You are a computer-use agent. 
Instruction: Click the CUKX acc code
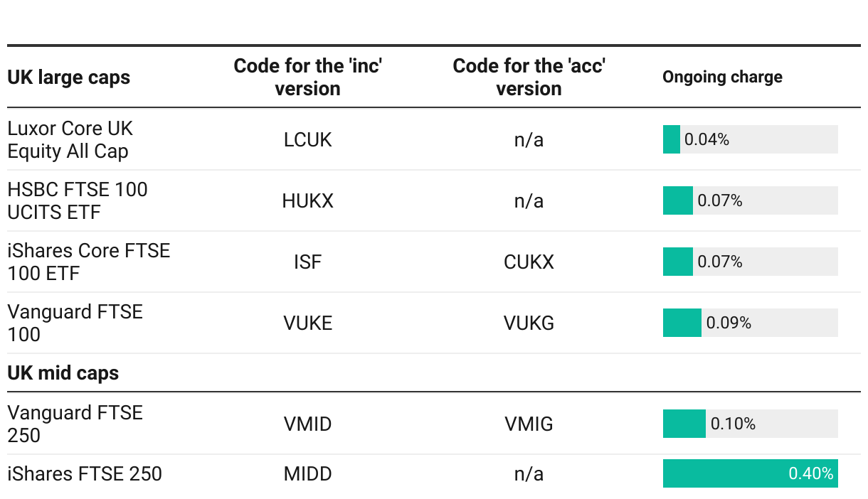(x=529, y=262)
